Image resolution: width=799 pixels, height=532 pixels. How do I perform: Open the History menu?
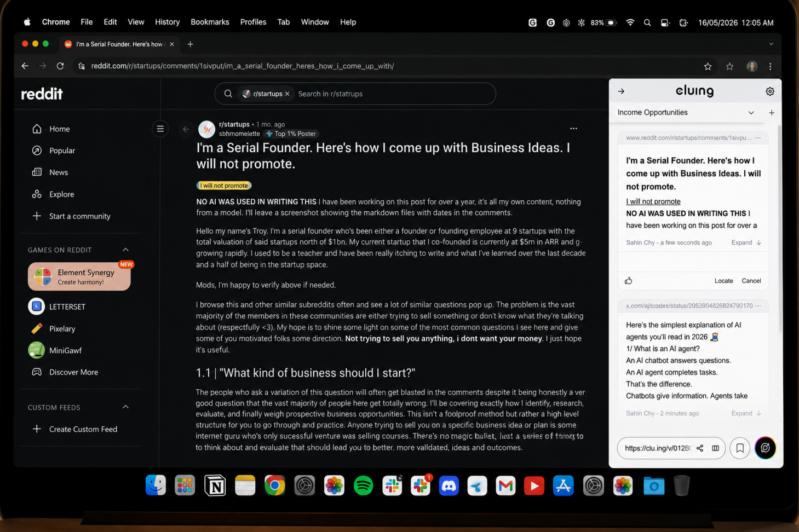167,22
